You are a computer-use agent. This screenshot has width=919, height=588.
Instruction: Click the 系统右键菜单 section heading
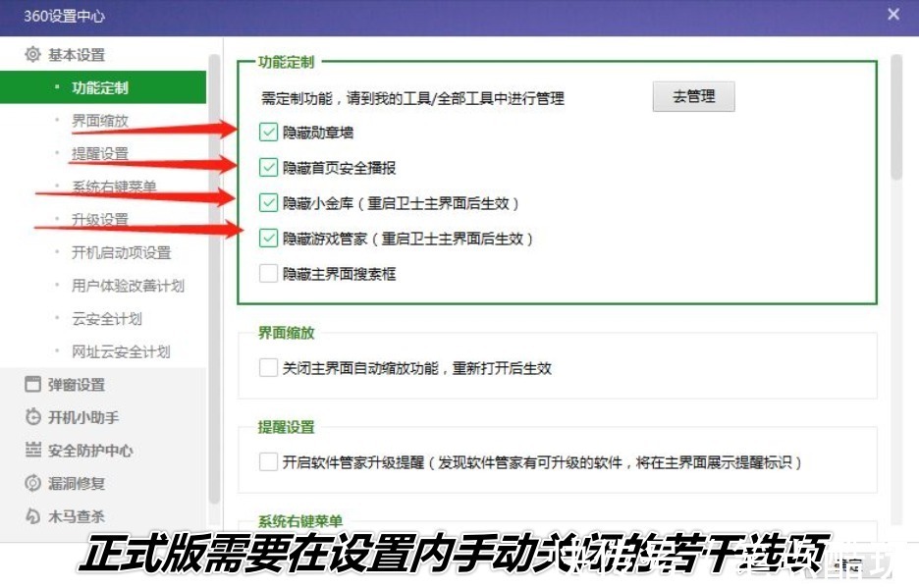(x=300, y=520)
